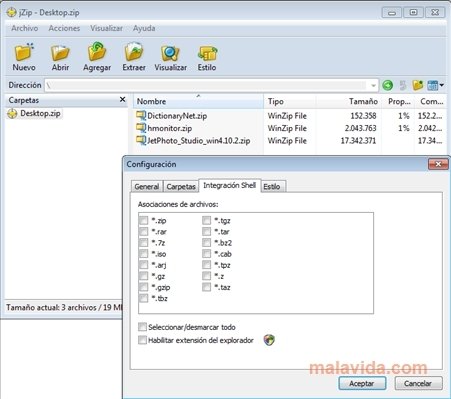Check the *.taz association box
Screen dimensions: 451x399
(206, 287)
